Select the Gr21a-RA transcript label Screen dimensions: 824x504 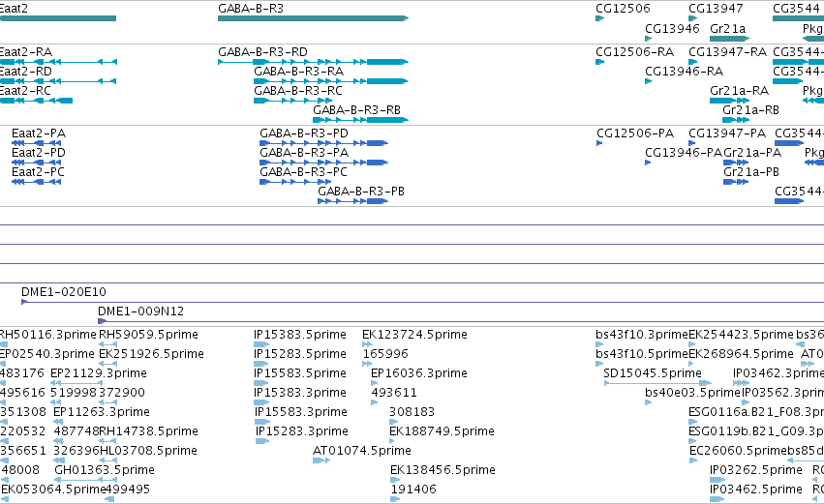click(x=740, y=91)
